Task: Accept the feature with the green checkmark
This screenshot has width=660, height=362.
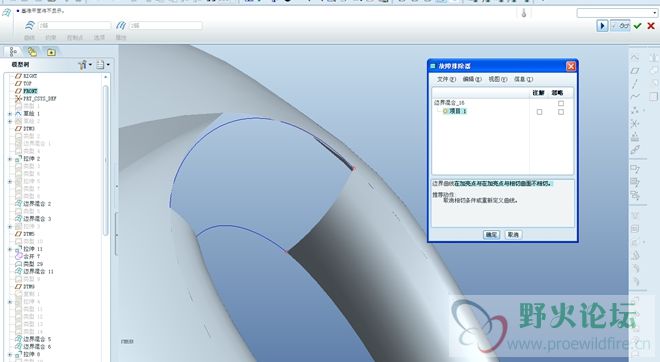Action: [x=637, y=26]
